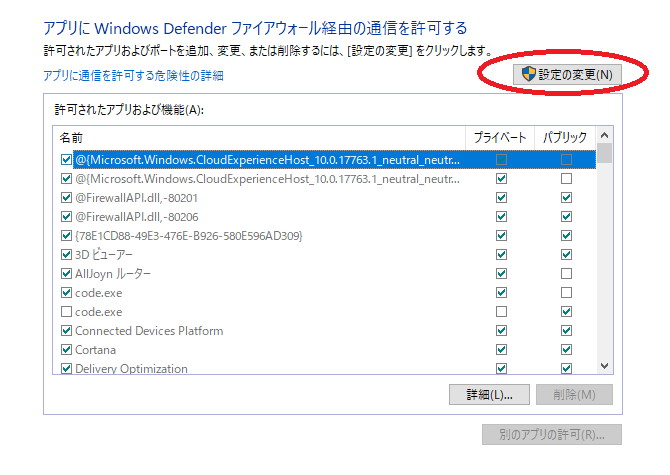Screen dimensions: 670x475
Task: Click the list scroll up arrow
Action: pos(604,135)
